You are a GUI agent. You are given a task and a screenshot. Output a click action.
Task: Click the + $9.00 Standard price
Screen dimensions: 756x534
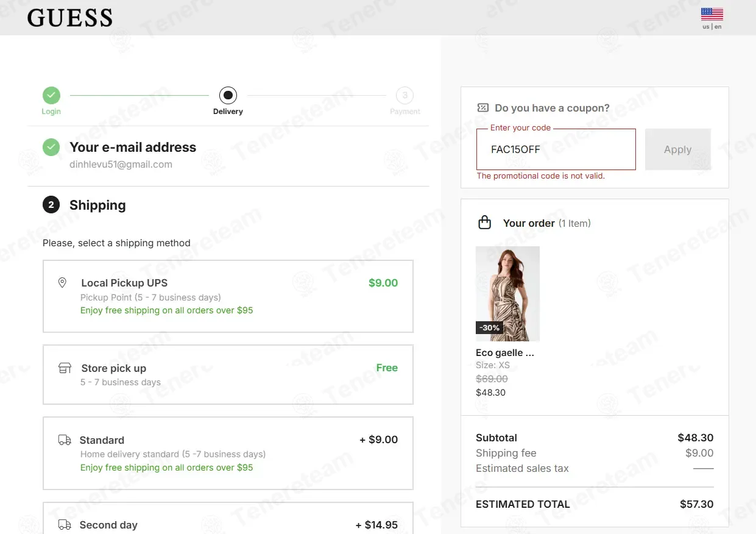[378, 440]
